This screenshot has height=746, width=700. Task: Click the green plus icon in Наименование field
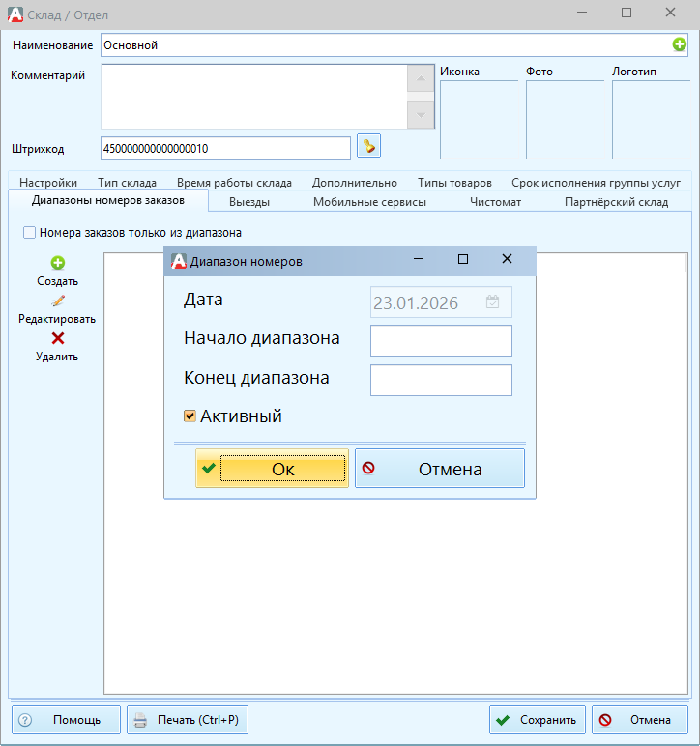(x=679, y=44)
